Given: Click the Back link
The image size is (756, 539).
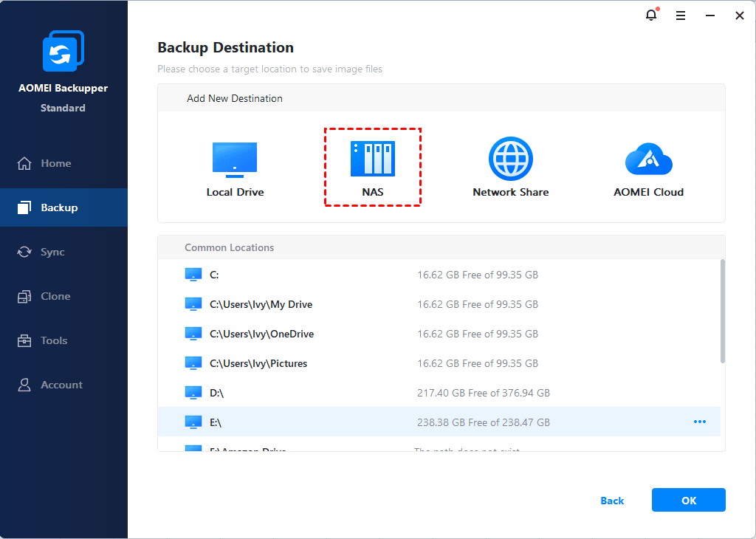Looking at the screenshot, I should pyautogui.click(x=612, y=501).
